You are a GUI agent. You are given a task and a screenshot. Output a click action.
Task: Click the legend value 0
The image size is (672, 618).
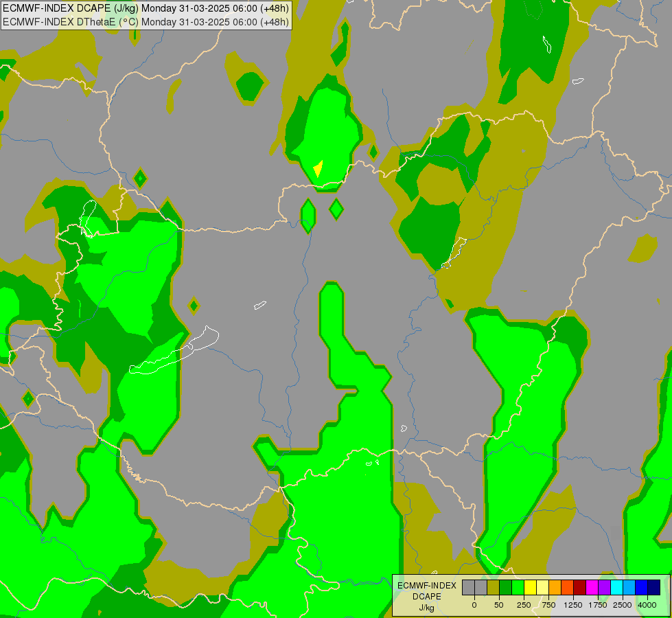point(474,605)
